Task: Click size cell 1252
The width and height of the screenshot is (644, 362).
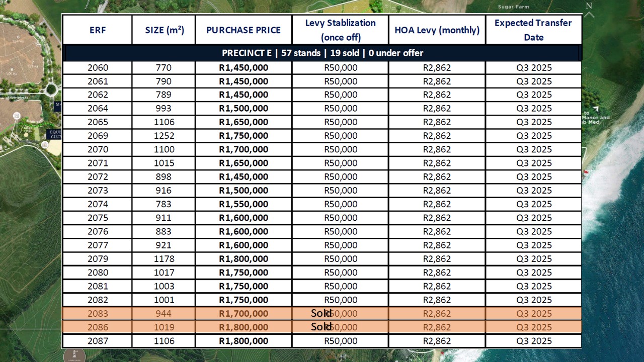Action: point(164,135)
